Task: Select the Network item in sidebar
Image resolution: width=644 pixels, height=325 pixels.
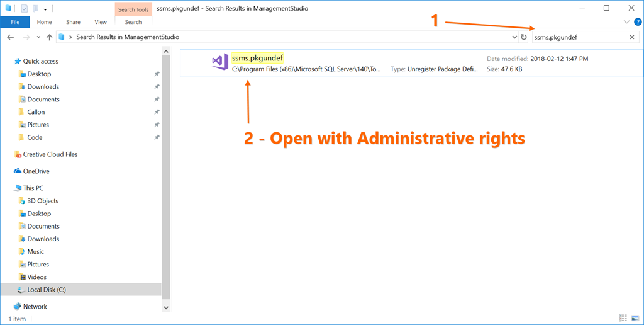Action: [35, 307]
